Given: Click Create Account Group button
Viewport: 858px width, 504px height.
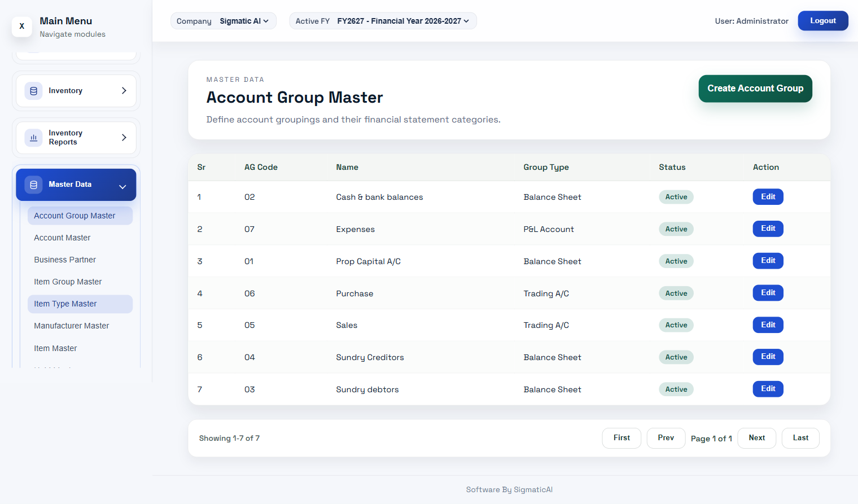Looking at the screenshot, I should 755,89.
